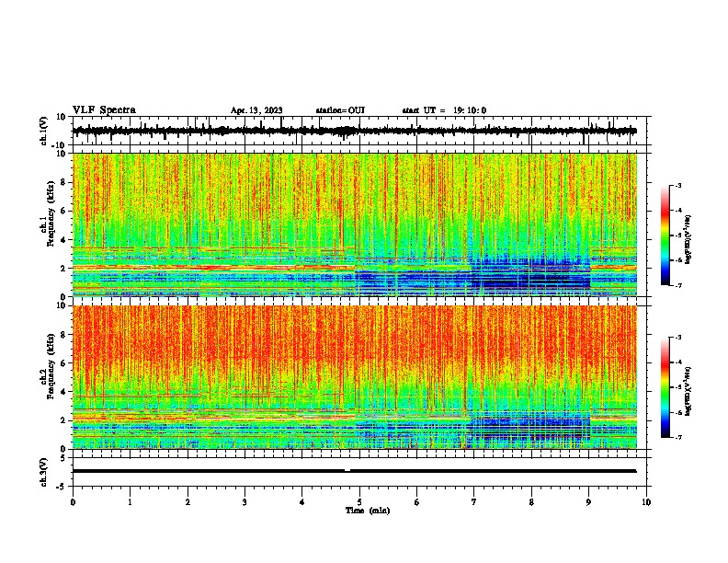Click the "8" kHz tick on ch.2 axis

point(64,335)
